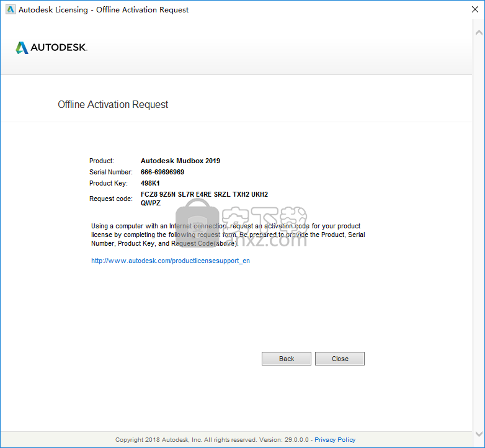Screen dimensions: 485x448
Task: Click the Back button
Action: [x=286, y=359]
